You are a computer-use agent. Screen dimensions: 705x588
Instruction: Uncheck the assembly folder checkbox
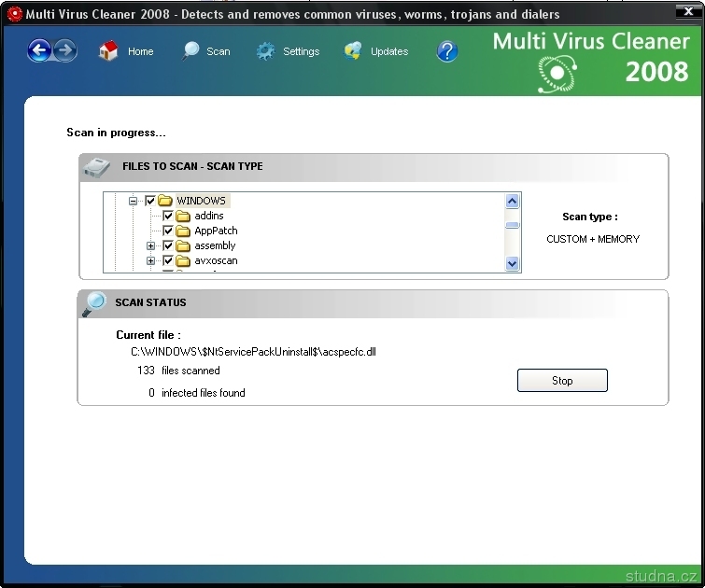(168, 245)
